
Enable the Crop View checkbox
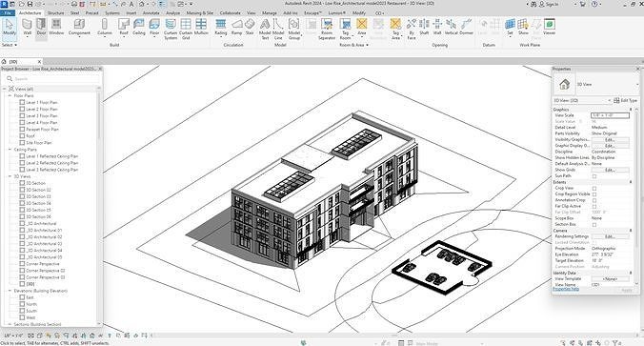(594, 188)
